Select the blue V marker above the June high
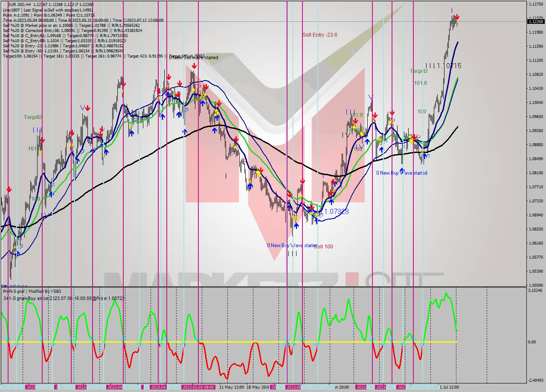This screenshot has height=392, width=546. [x=371, y=97]
